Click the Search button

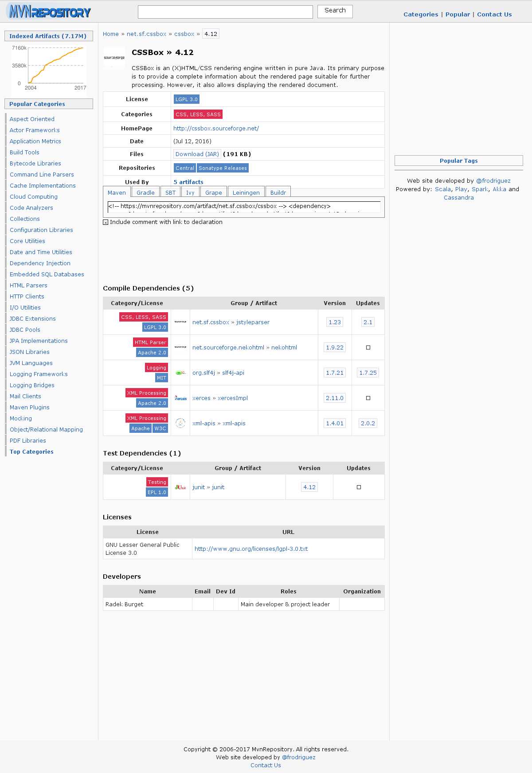[335, 12]
